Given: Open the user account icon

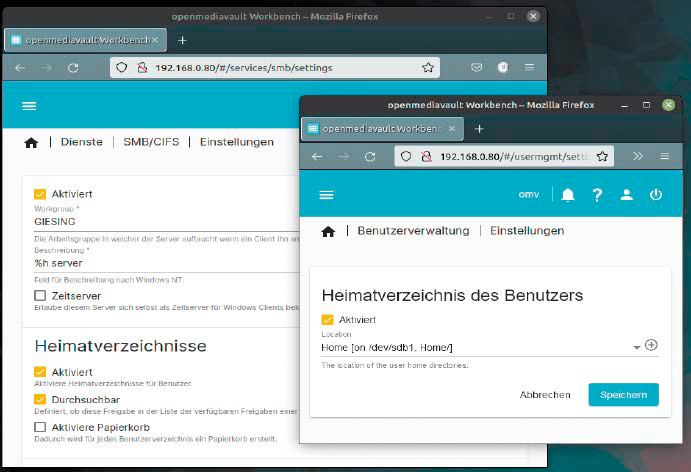Looking at the screenshot, I should point(627,195).
